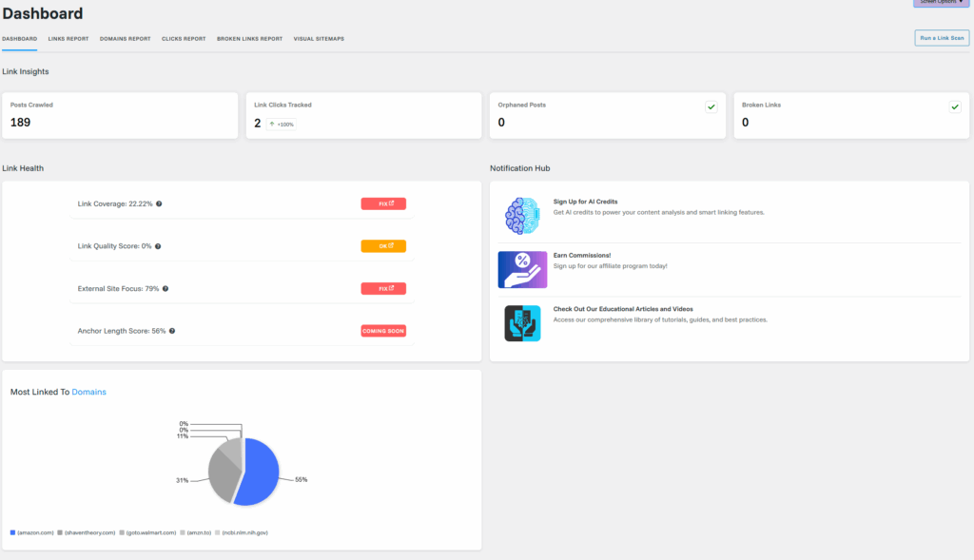
Task: Switch to the Links Report tab
Action: coord(68,39)
